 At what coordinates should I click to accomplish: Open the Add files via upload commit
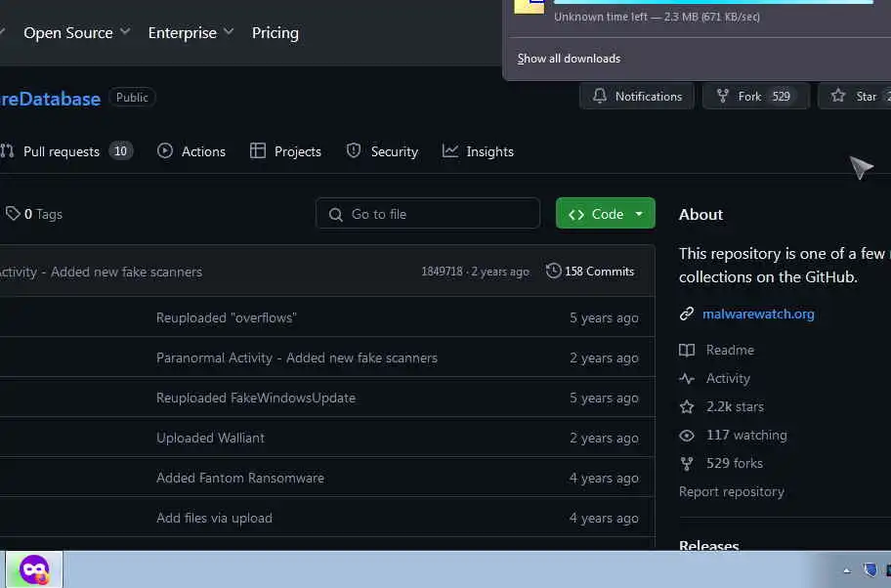click(214, 518)
